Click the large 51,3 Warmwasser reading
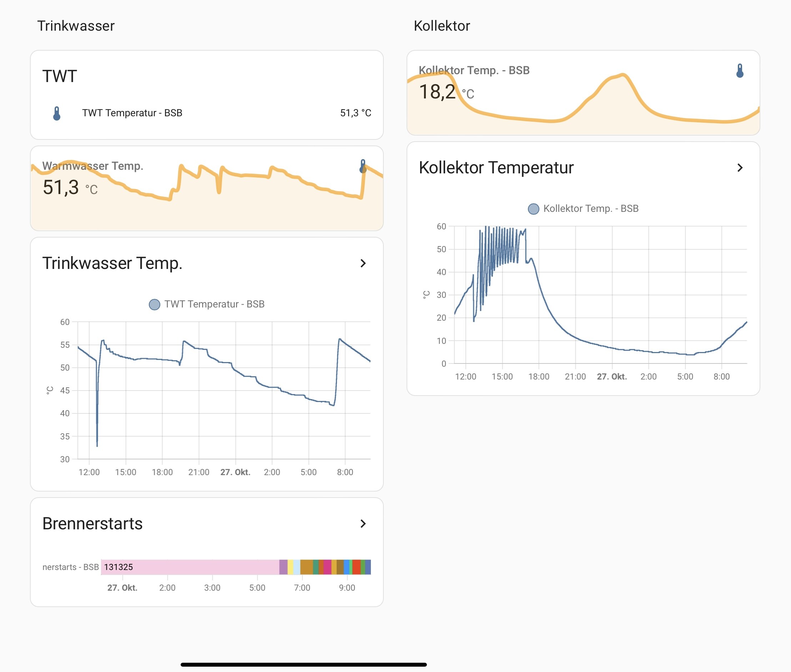The height and width of the screenshot is (672, 791). (x=61, y=187)
